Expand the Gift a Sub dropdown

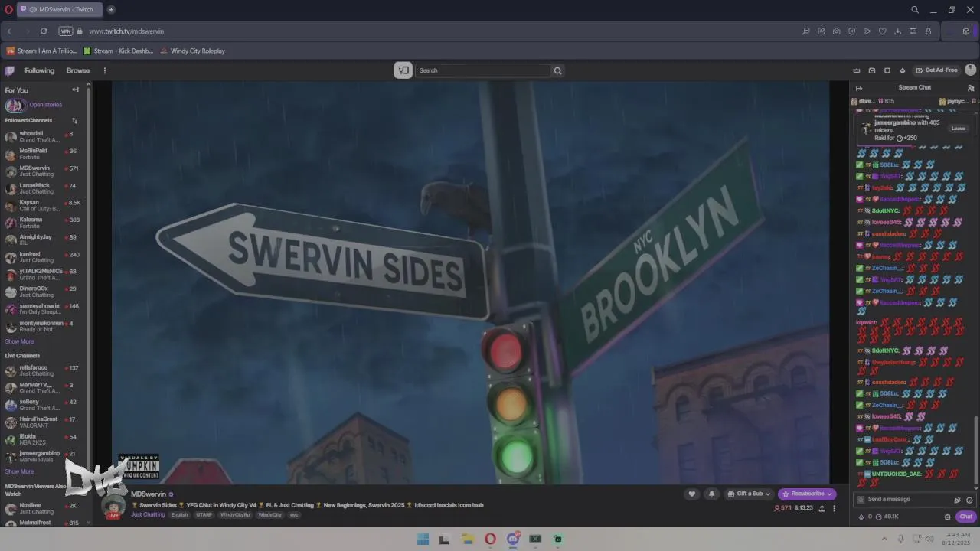pos(750,494)
